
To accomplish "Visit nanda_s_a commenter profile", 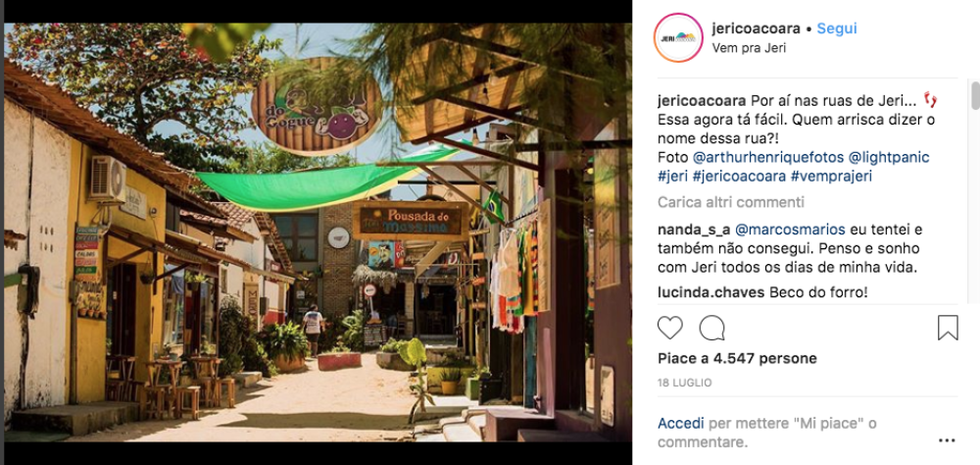I will coord(688,229).
